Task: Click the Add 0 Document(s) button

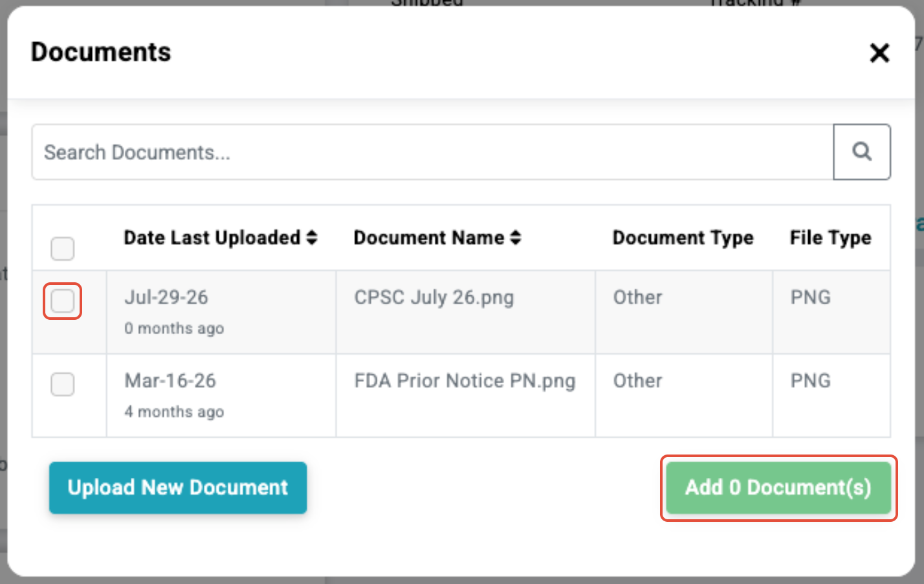Action: tap(778, 488)
